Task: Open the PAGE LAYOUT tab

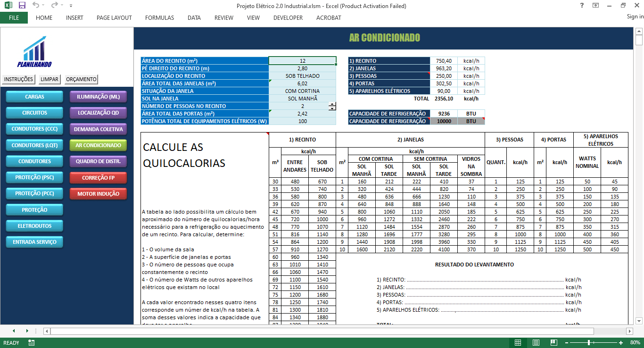Action: click(x=114, y=18)
